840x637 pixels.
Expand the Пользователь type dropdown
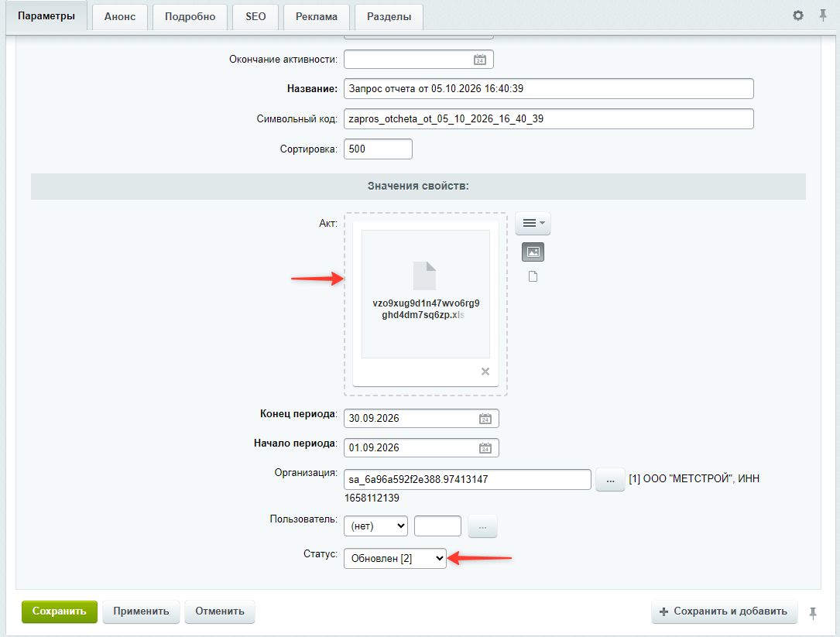click(375, 526)
